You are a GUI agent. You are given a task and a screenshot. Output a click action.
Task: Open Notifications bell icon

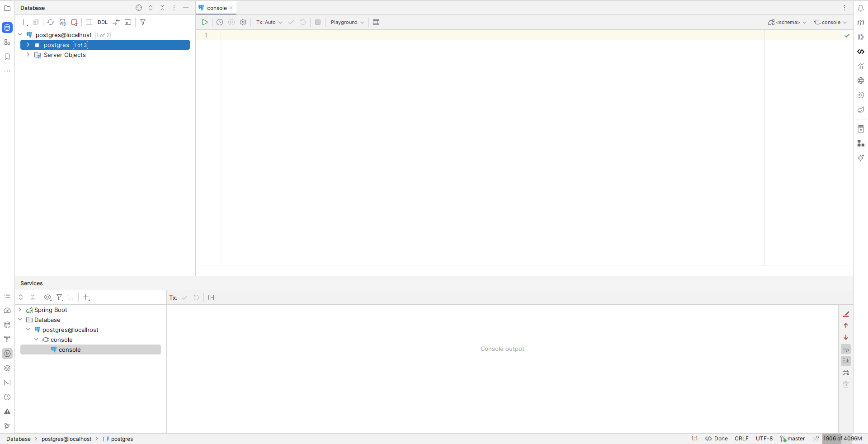tap(861, 8)
